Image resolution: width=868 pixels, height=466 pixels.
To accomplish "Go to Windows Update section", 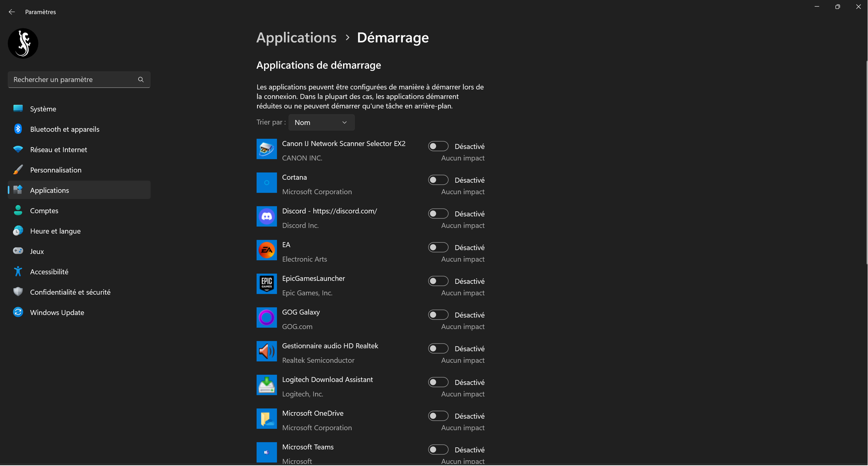I will click(x=79, y=312).
